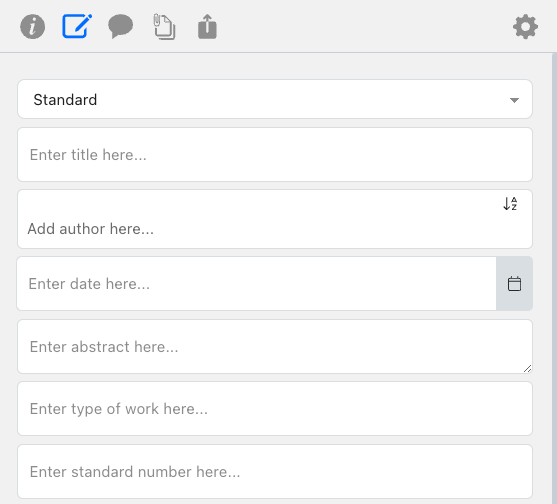
Task: Open the info tab icon
Action: tap(32, 27)
